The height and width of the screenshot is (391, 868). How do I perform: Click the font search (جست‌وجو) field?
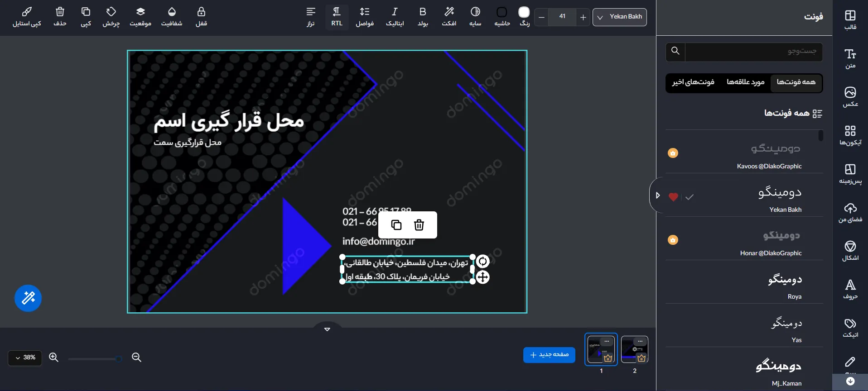[754, 52]
